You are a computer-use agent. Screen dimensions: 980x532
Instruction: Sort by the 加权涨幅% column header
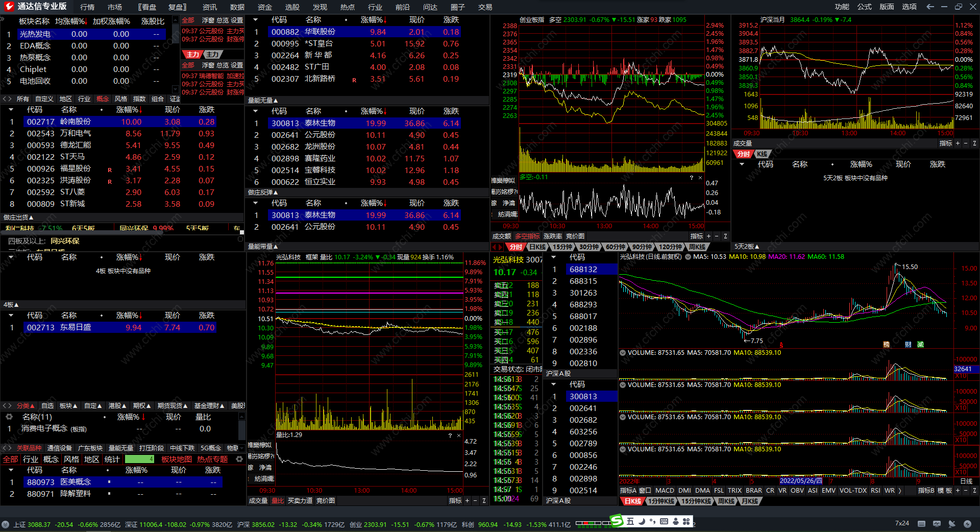[x=111, y=21]
